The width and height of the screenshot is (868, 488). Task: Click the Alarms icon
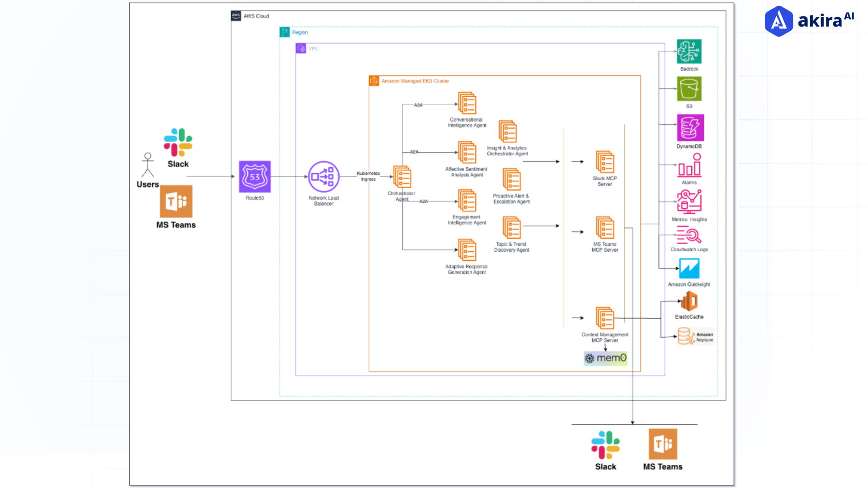coord(689,165)
